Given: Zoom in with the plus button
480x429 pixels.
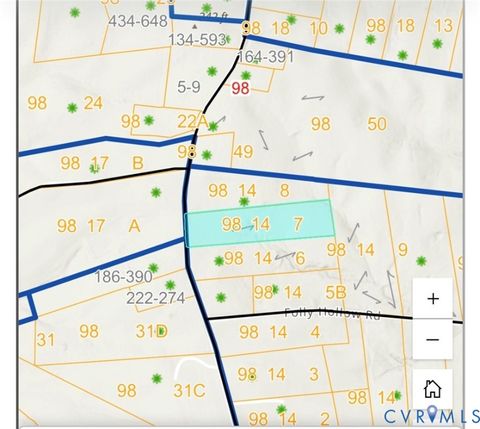Looking at the screenshot, I should pyautogui.click(x=433, y=298).
